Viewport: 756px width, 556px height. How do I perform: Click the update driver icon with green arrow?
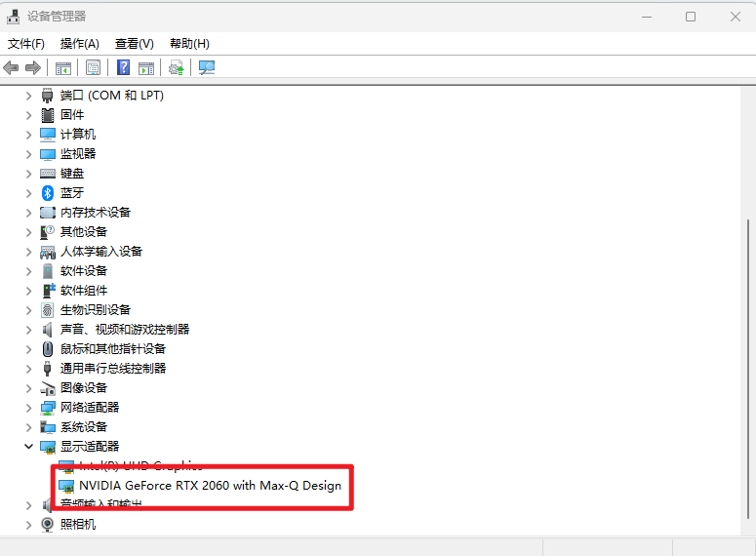coord(176,68)
